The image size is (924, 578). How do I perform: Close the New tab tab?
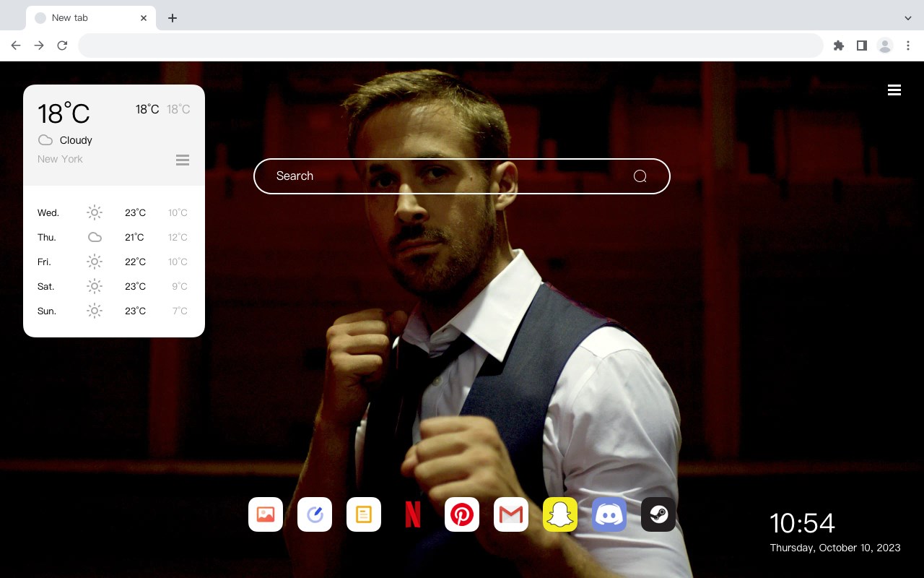pos(144,18)
